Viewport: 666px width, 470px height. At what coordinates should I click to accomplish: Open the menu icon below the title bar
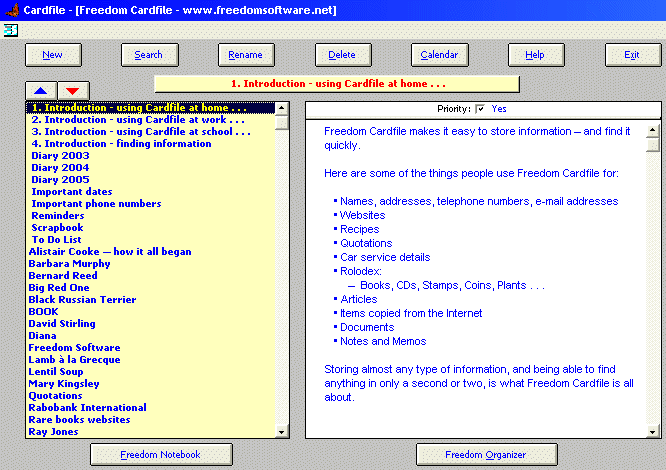[x=10, y=30]
